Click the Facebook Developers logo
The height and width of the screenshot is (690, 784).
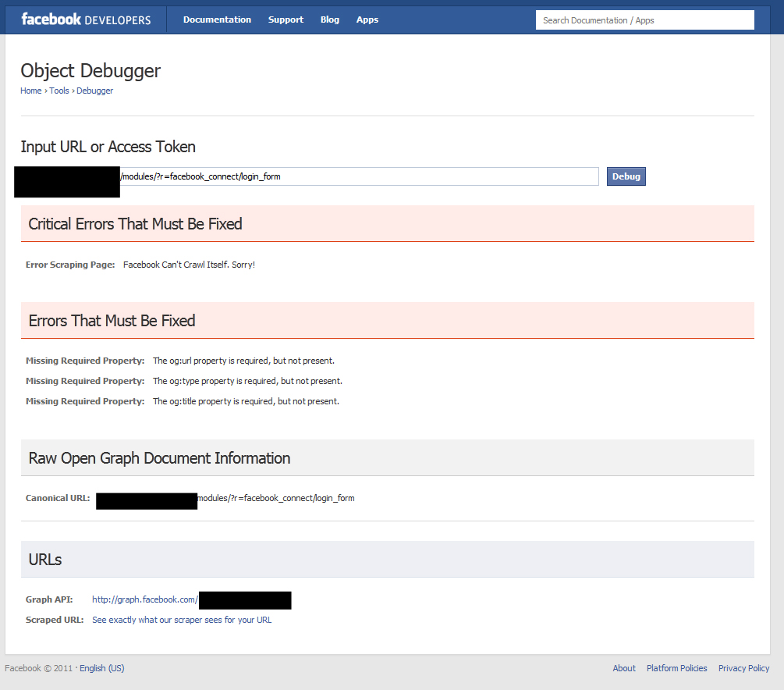tap(86, 20)
